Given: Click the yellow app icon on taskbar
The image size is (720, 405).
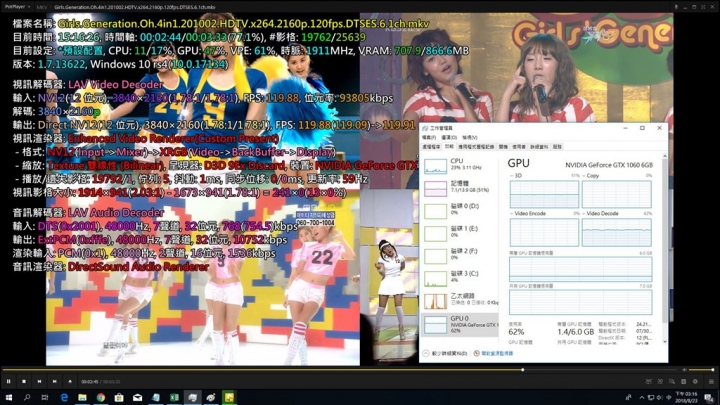Looking at the screenshot, I should [x=229, y=397].
